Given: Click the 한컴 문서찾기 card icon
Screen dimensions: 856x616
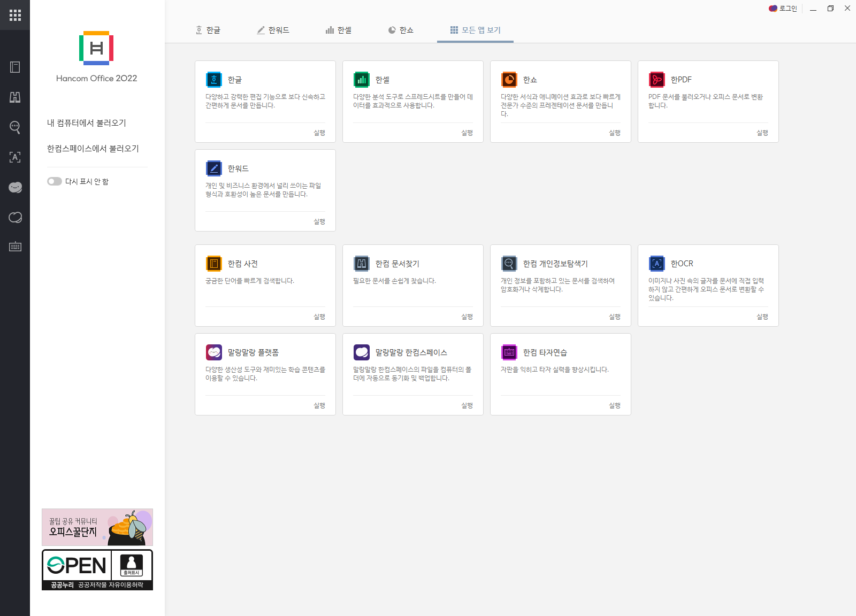Looking at the screenshot, I should coord(362,264).
